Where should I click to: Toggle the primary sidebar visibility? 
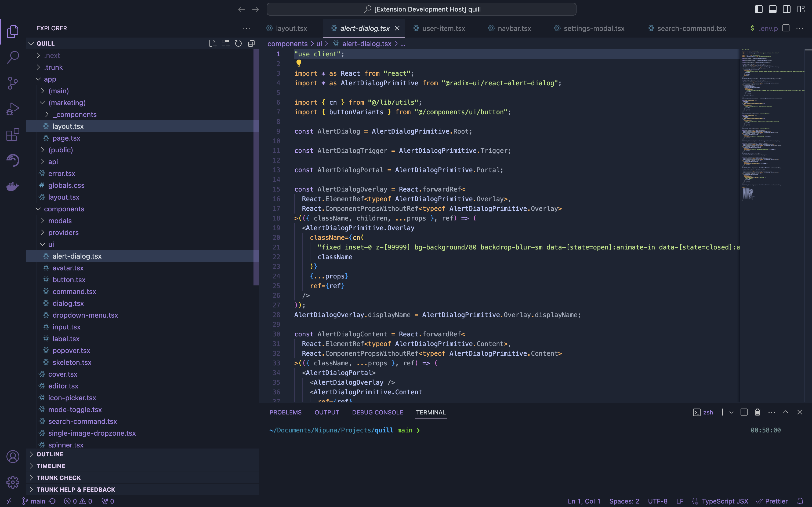tap(759, 9)
